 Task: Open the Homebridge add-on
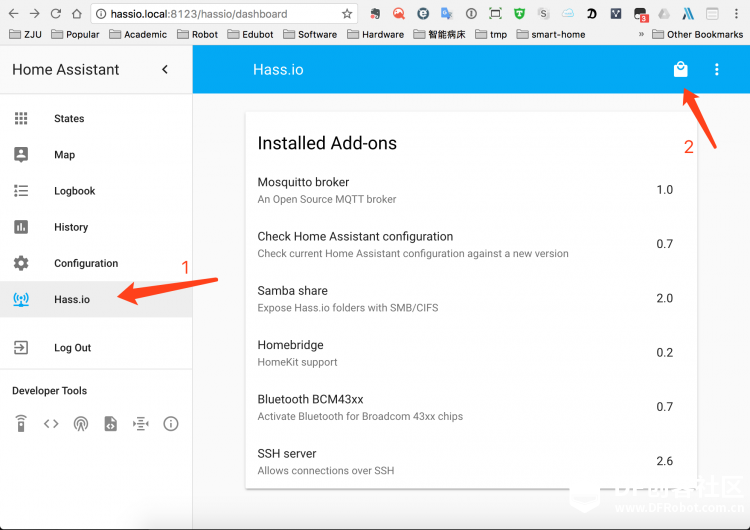point(471,353)
